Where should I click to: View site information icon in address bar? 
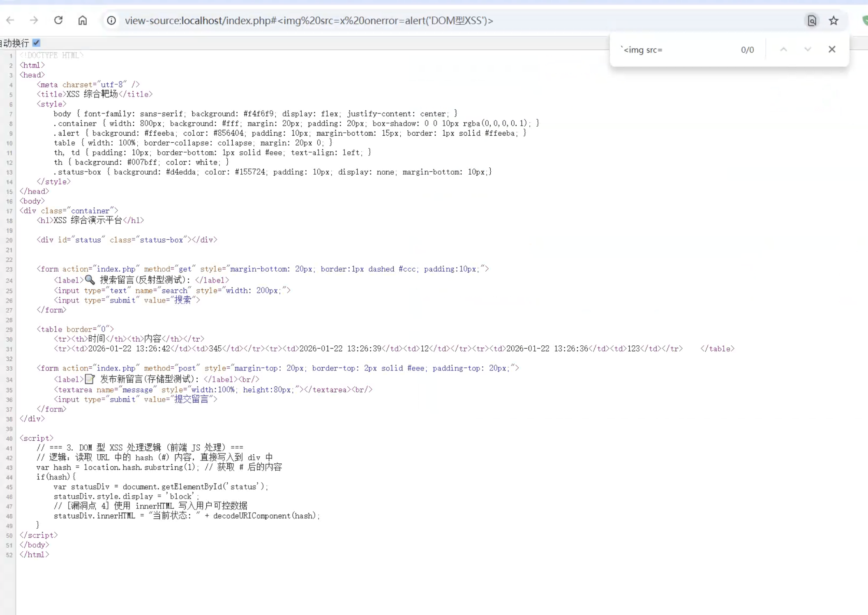tap(111, 21)
